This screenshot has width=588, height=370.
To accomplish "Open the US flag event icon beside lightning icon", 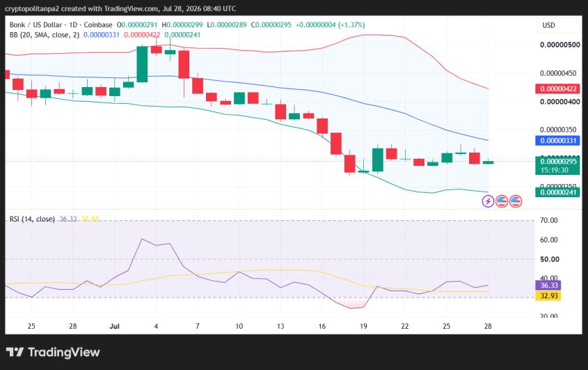I will click(502, 201).
